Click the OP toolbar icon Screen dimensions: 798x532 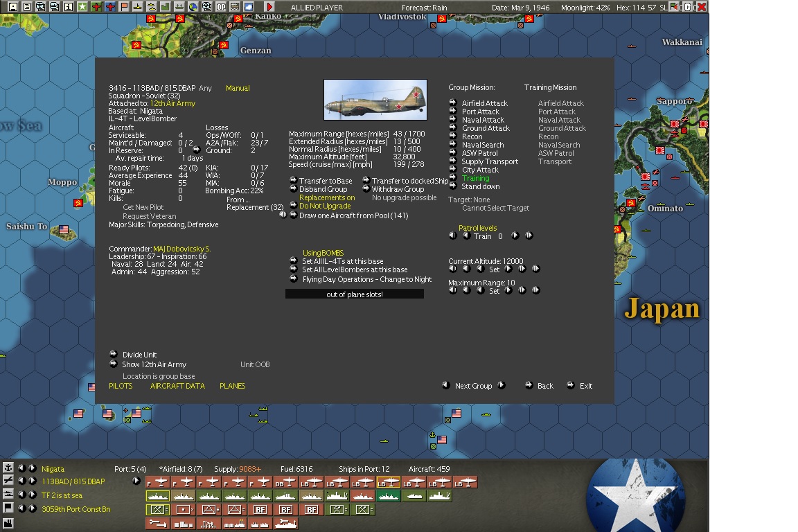[221, 7]
